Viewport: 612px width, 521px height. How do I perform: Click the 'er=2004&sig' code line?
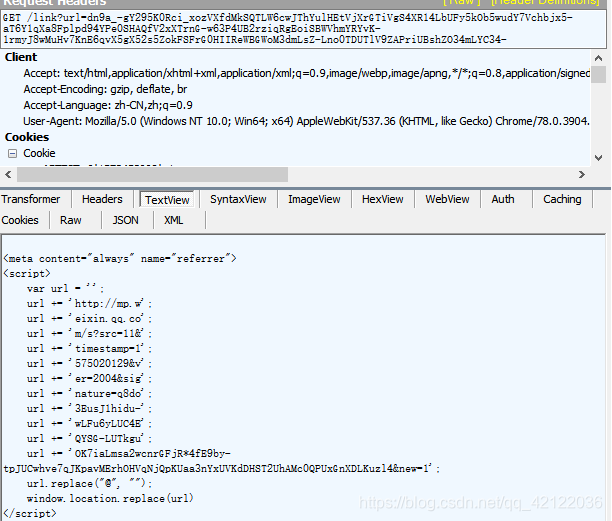coord(89,379)
